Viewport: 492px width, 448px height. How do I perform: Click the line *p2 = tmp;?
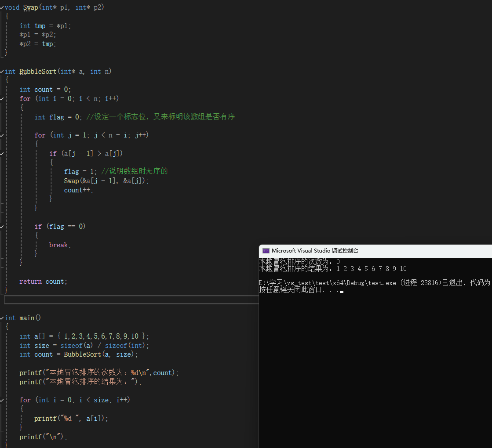(38, 44)
